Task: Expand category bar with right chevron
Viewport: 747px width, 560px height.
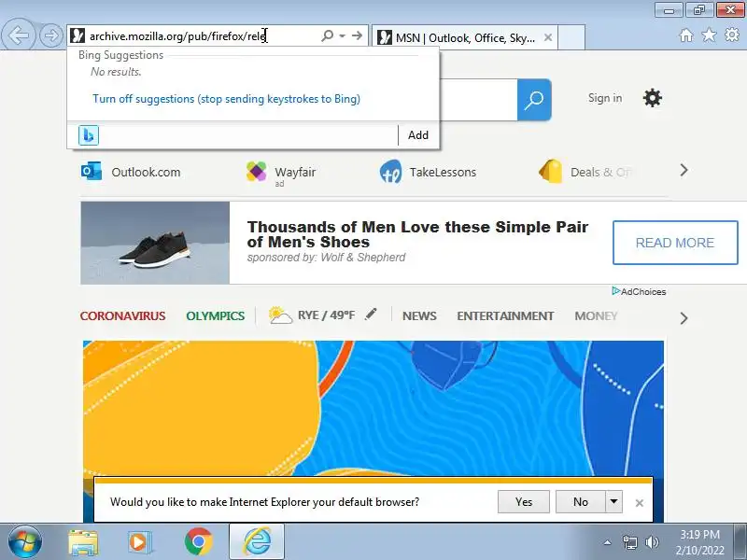Action: 684,318
